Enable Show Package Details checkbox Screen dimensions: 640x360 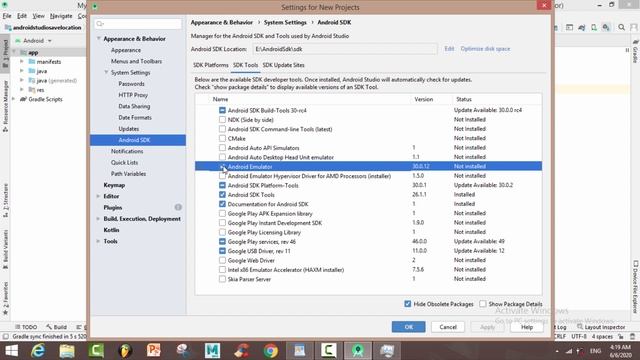coord(483,304)
